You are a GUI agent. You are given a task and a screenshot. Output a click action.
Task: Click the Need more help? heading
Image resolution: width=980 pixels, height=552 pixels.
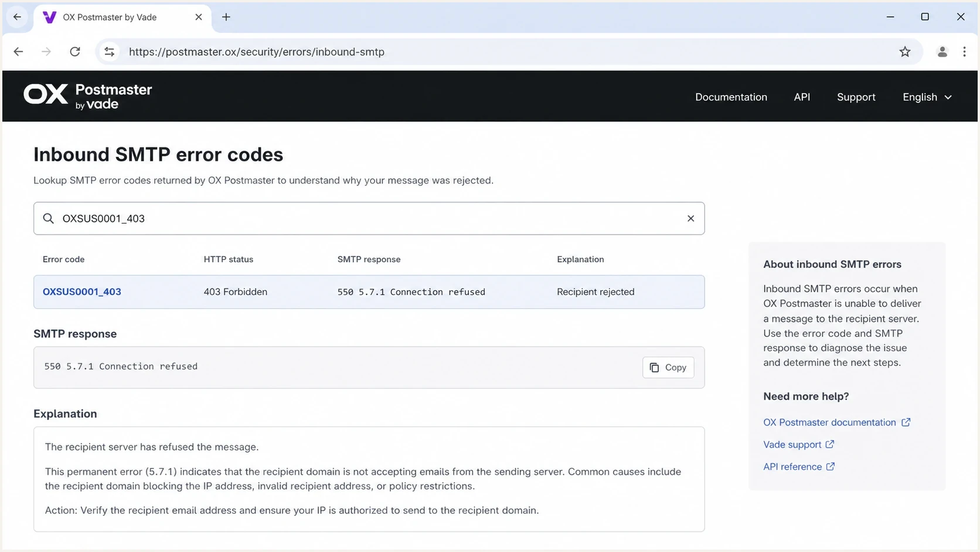click(x=806, y=396)
